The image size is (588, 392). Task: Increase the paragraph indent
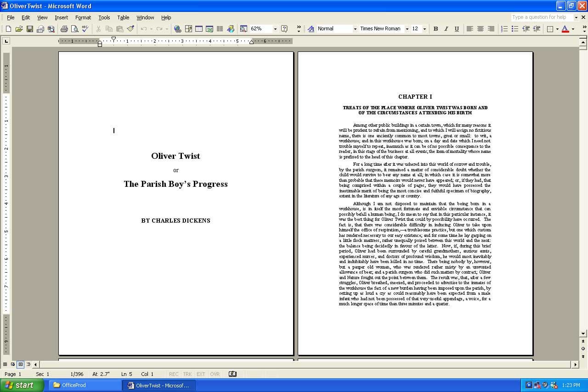point(536,29)
